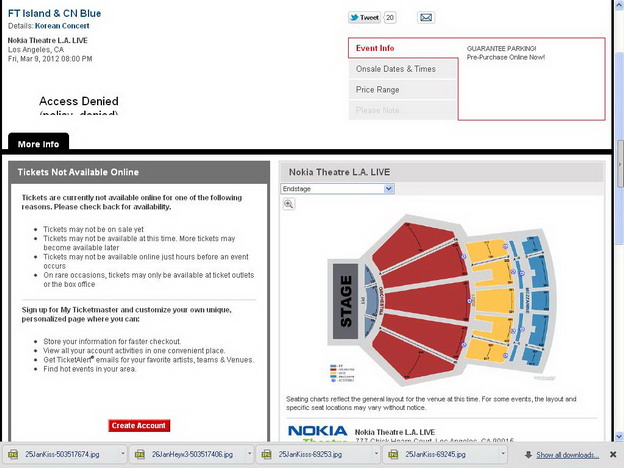
Task: Expand options arrow for 25JanKisss-69253.jpg download
Action: tap(376, 453)
